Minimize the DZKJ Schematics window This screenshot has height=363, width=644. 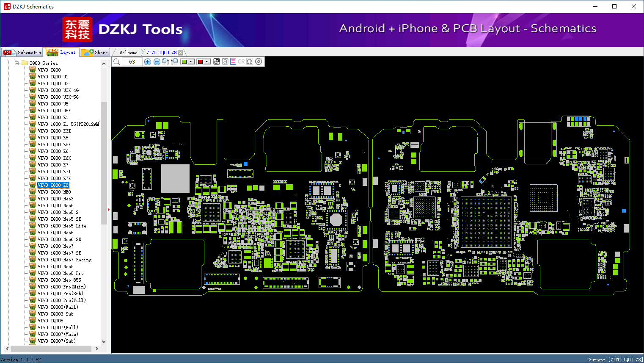point(595,6)
